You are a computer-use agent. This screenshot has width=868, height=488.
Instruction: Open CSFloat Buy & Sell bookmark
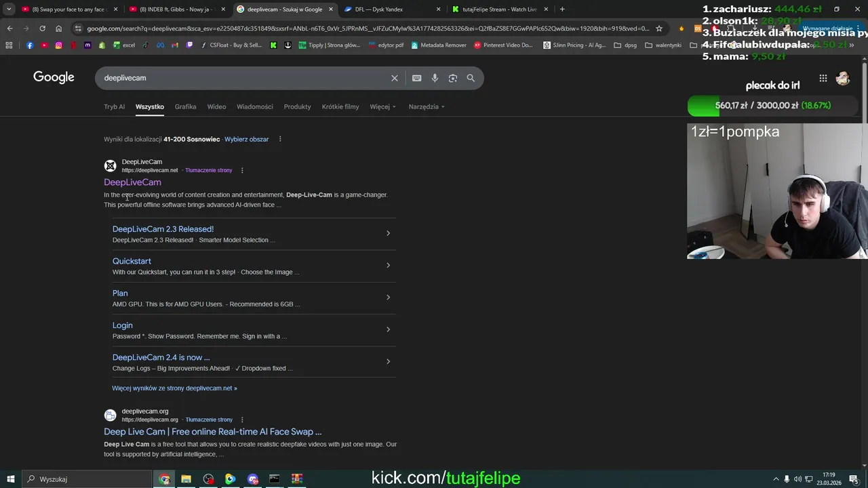tap(231, 45)
